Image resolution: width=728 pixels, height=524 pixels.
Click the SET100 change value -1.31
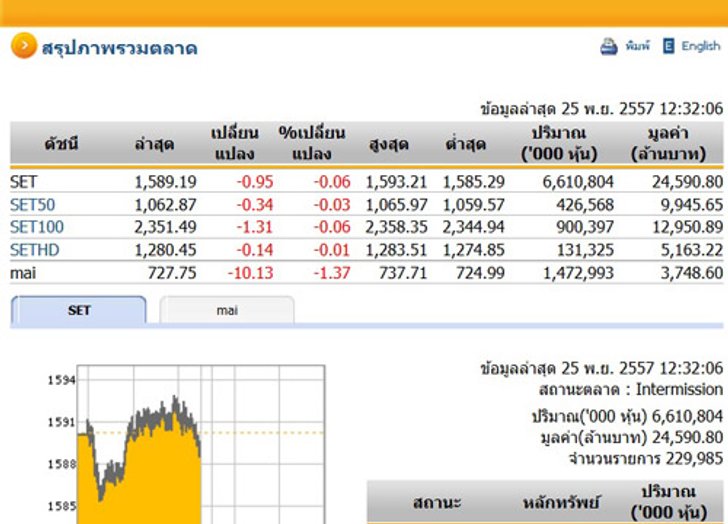[x=255, y=227]
